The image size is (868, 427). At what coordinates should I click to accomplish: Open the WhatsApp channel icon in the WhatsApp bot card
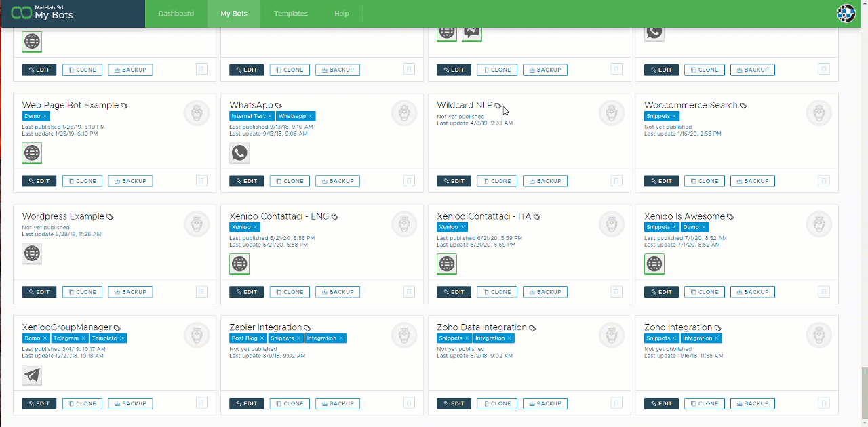pos(239,153)
